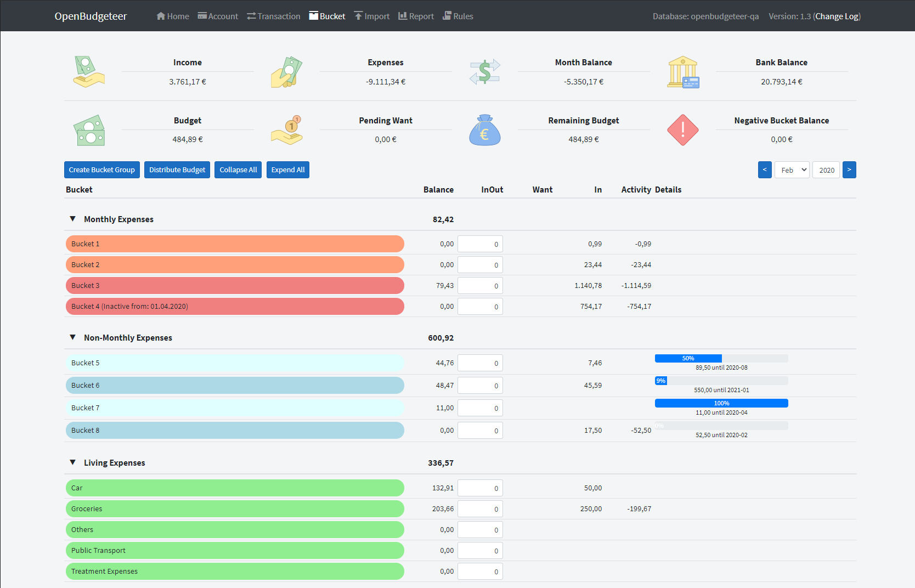The width and height of the screenshot is (915, 588).
Task: Click the Rules icon in navbar
Action: click(447, 16)
